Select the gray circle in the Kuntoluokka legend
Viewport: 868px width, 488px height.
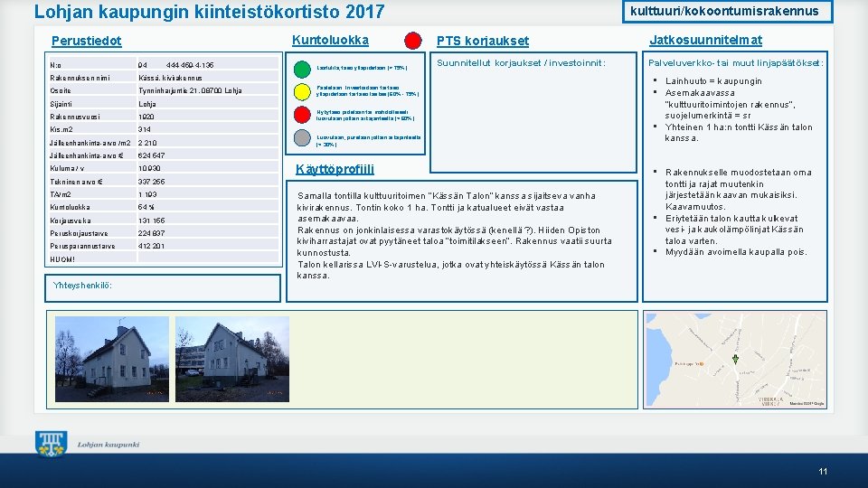tap(302, 137)
